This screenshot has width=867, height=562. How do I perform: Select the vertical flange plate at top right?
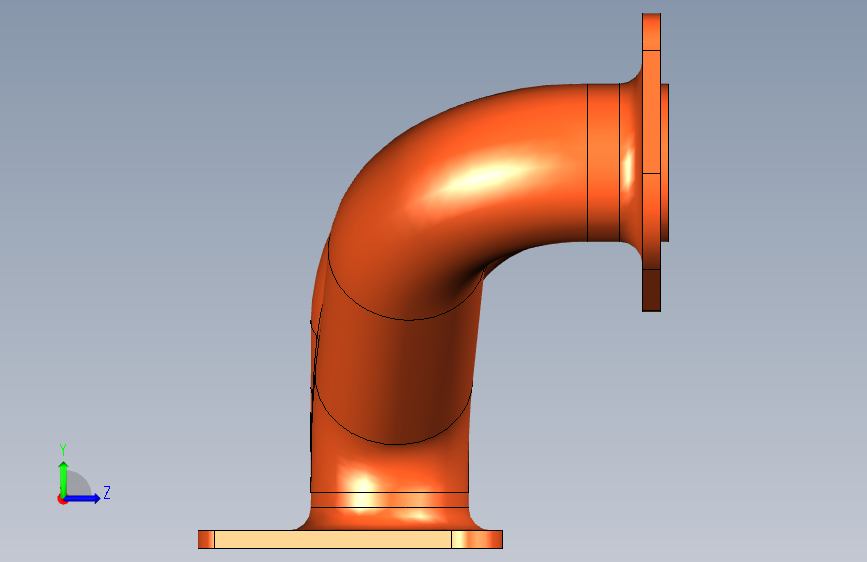click(651, 162)
